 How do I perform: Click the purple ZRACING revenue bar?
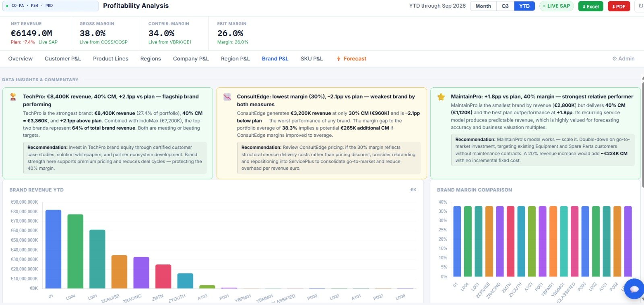[141, 272]
